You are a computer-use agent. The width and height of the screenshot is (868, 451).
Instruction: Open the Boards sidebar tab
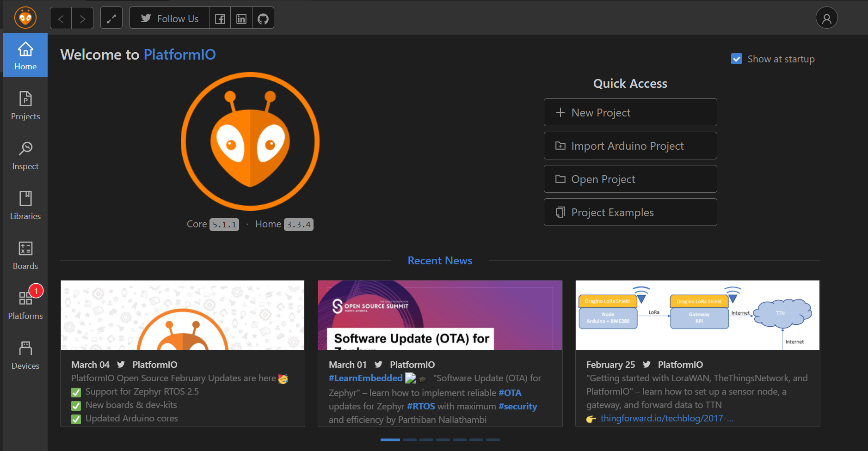(25, 256)
